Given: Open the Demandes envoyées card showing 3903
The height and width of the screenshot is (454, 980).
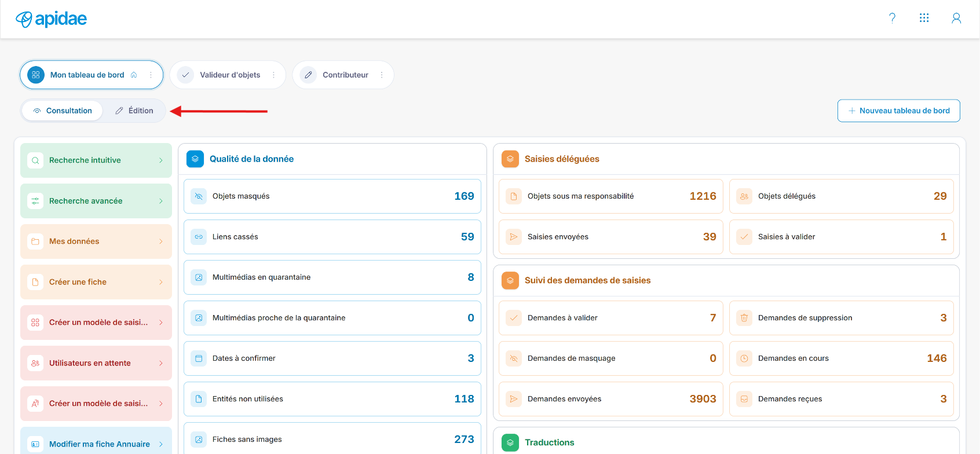Looking at the screenshot, I should pyautogui.click(x=611, y=399).
